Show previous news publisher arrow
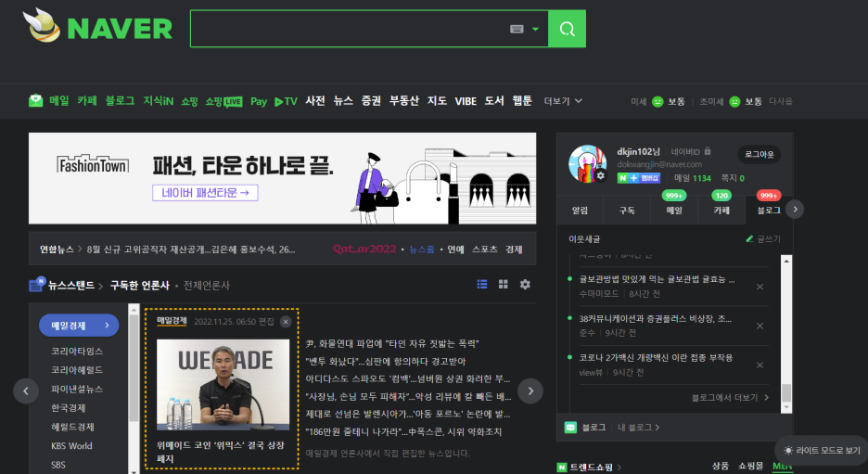868x474 pixels. coord(26,391)
